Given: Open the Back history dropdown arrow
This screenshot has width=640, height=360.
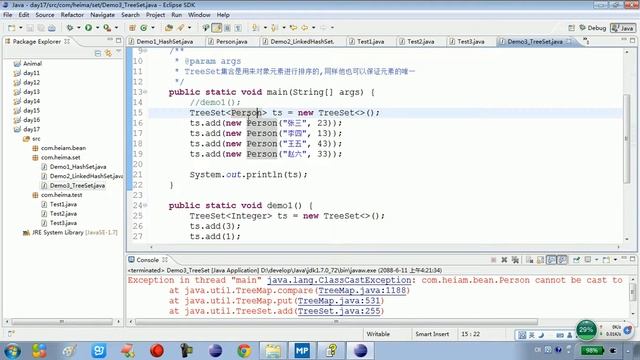Looking at the screenshot, I should 313,28.
